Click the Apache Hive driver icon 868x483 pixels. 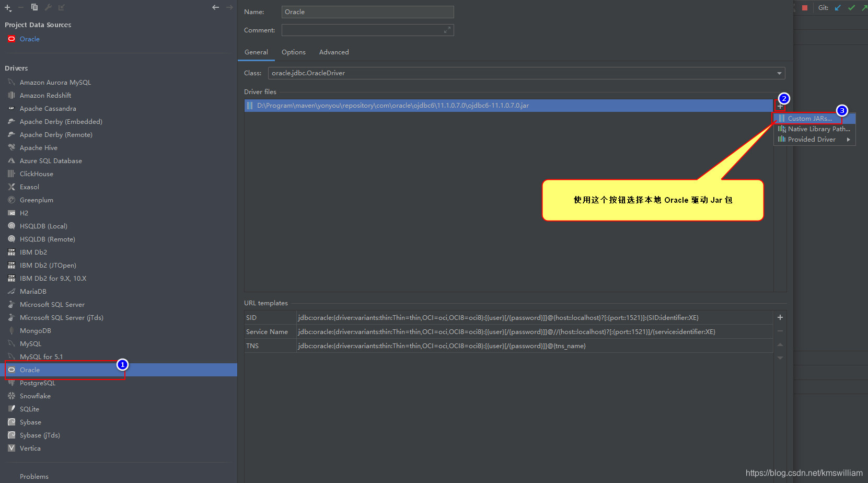11,147
